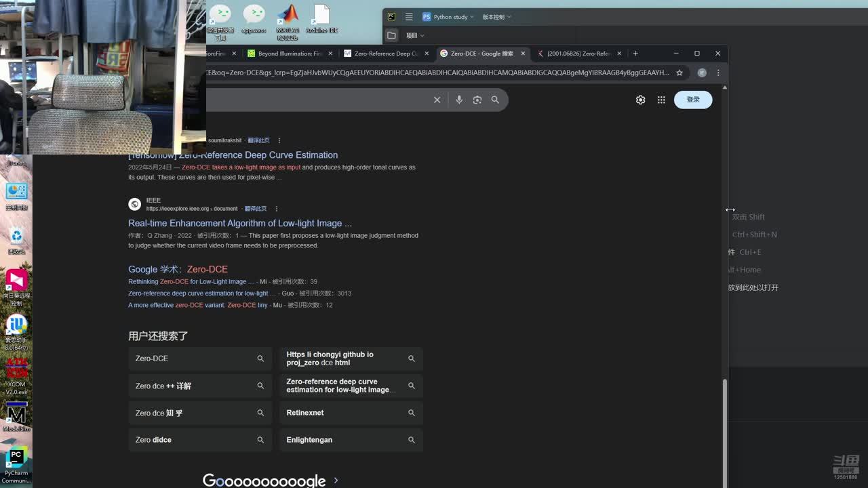Launch ModelSim desktop shortcut
The height and width of the screenshot is (488, 868).
click(16, 417)
